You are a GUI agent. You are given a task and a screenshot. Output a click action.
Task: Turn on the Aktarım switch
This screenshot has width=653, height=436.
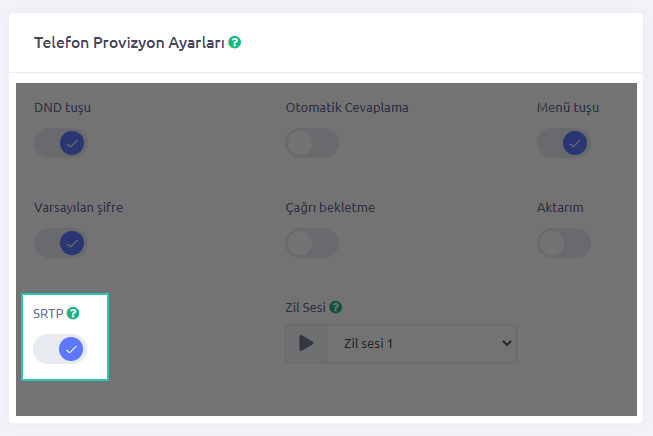pos(563,243)
